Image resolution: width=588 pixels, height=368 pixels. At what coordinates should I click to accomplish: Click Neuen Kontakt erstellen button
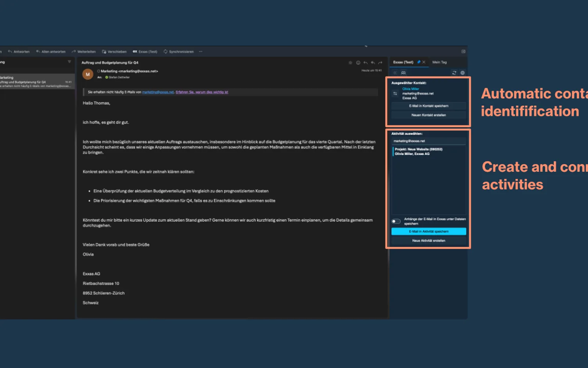coord(429,115)
